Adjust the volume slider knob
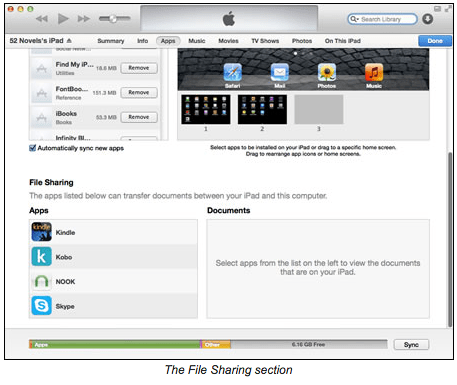The height and width of the screenshot is (385, 457). [113, 19]
